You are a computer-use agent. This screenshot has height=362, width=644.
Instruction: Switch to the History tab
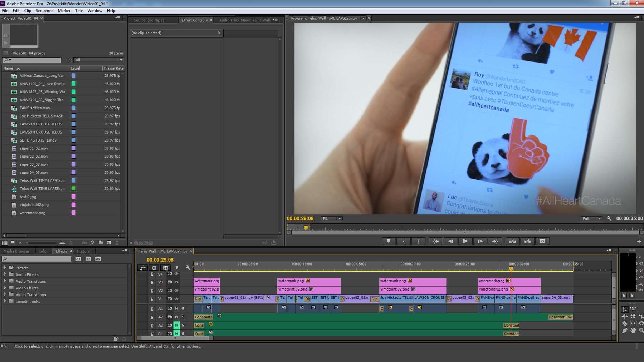[x=83, y=251]
